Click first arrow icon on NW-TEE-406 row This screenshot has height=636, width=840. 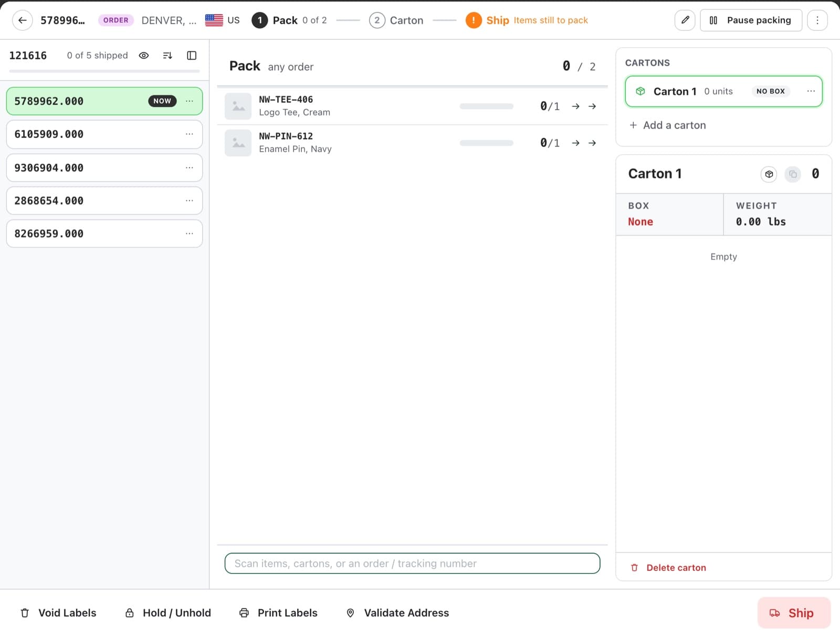pyautogui.click(x=576, y=107)
